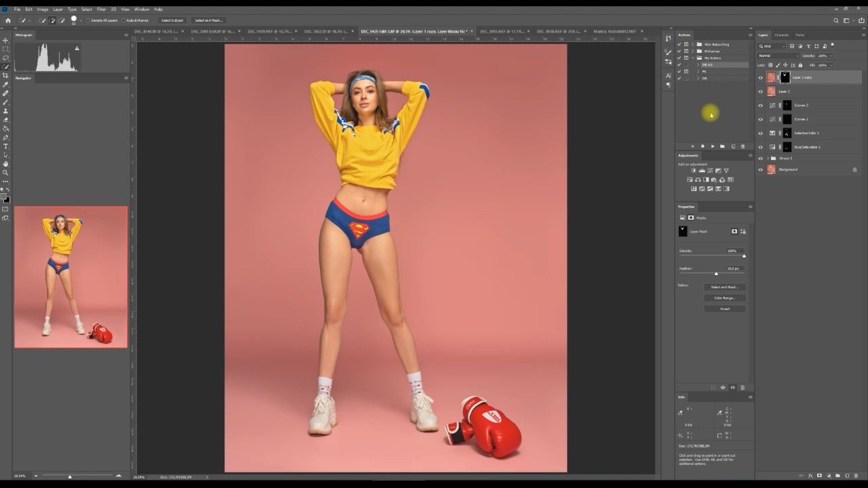Expand Group 1 in the Layers panel

[767, 159]
